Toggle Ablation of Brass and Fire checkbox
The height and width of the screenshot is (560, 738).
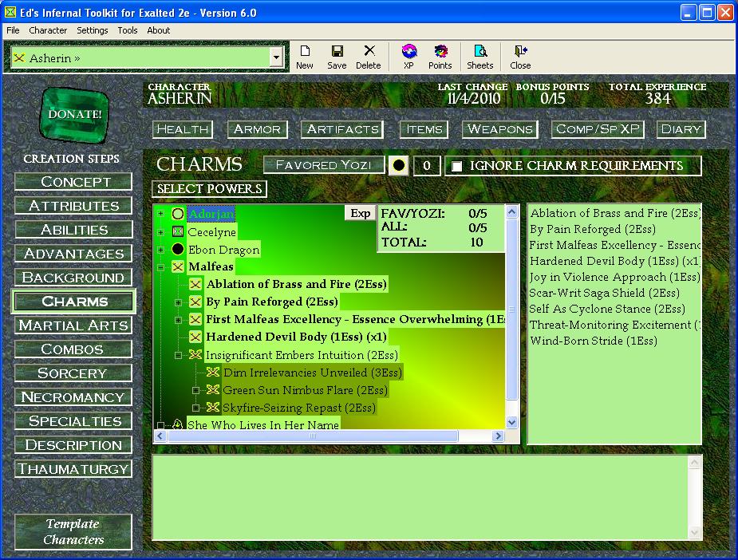(x=195, y=284)
